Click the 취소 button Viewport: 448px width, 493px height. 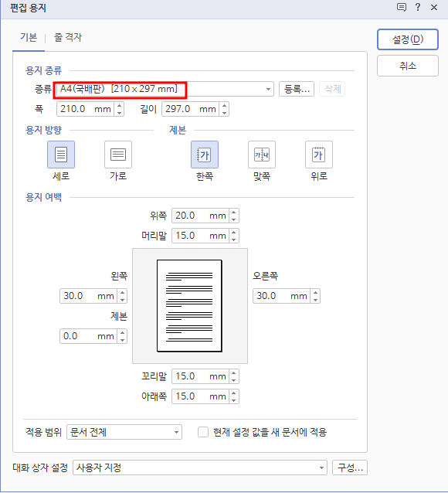408,66
